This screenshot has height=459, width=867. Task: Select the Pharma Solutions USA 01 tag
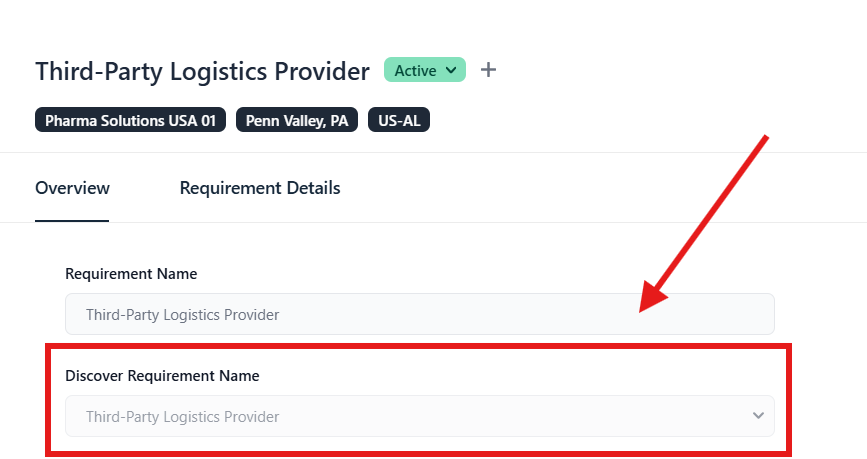click(131, 121)
